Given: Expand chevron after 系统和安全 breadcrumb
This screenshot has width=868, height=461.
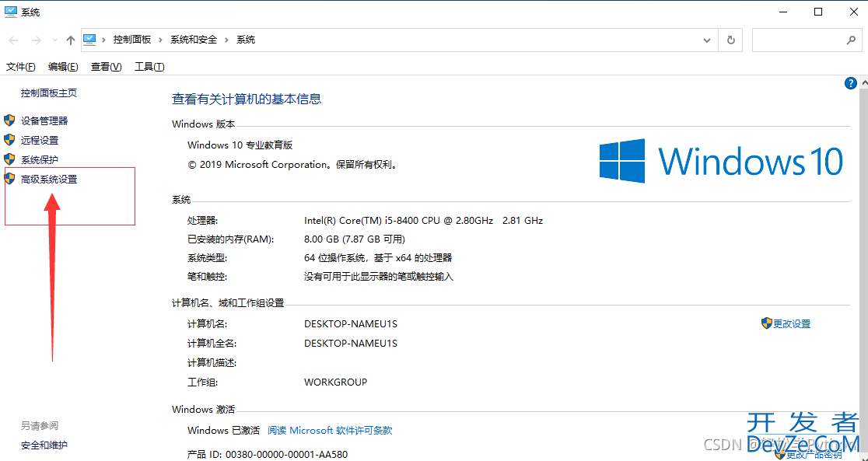Looking at the screenshot, I should tap(227, 40).
